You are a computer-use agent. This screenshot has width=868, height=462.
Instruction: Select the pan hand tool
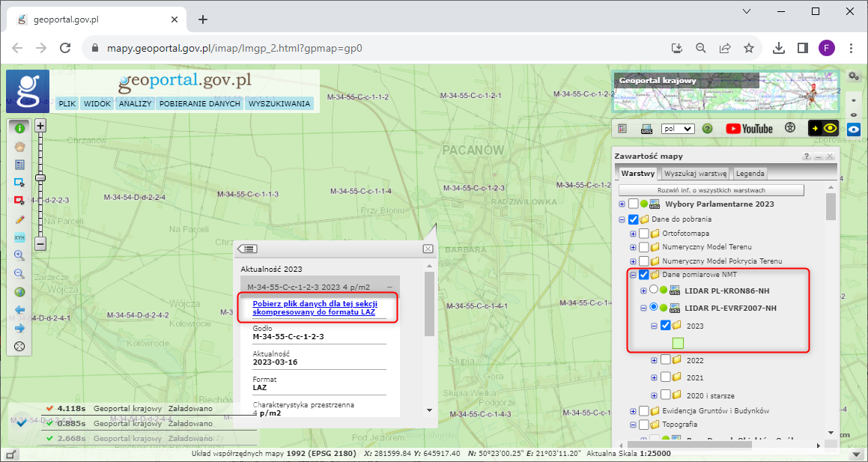(19, 146)
